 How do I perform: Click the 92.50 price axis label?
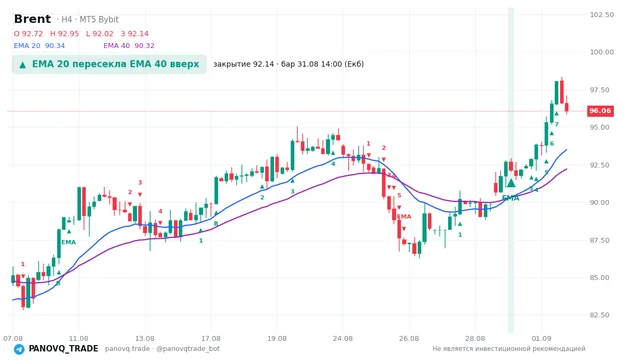(x=600, y=165)
